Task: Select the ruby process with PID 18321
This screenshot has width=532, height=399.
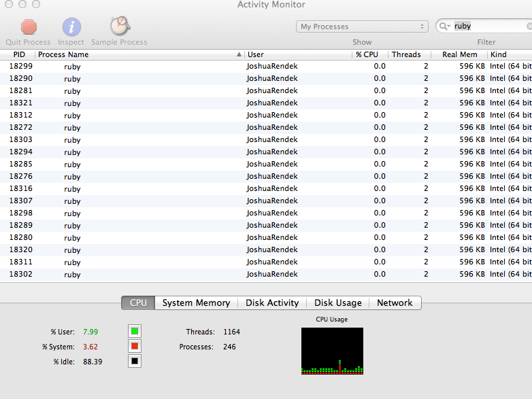Action: [266, 103]
